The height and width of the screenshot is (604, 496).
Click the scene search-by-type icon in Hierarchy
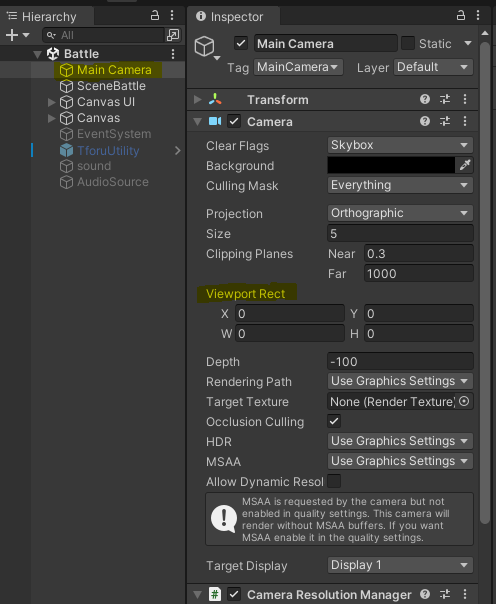173,35
